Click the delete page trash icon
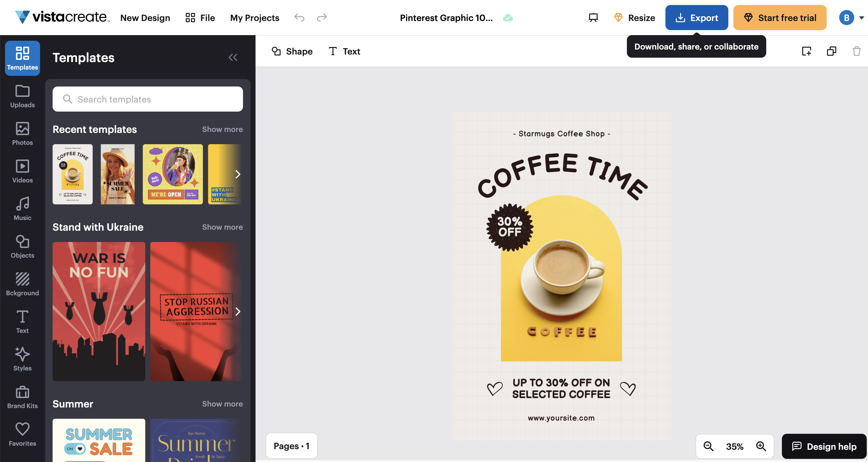This screenshot has height=462, width=868. 856,51
